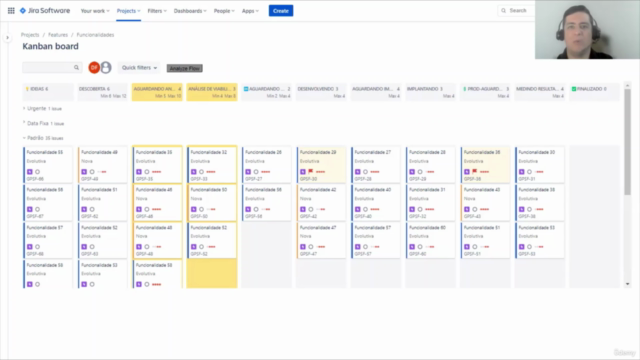The height and width of the screenshot is (360, 640).
Task: Click the Kanban board heading
Action: (51, 47)
